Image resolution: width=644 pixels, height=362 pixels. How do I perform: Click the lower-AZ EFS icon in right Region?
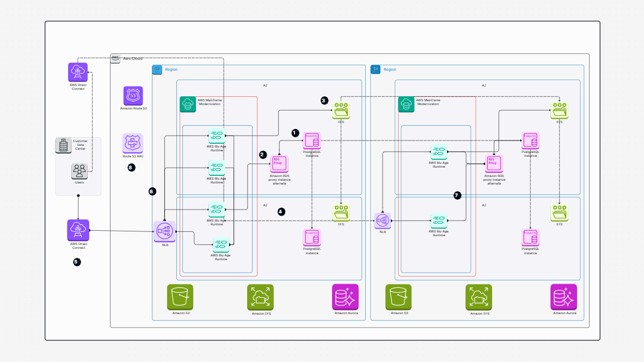(560, 213)
